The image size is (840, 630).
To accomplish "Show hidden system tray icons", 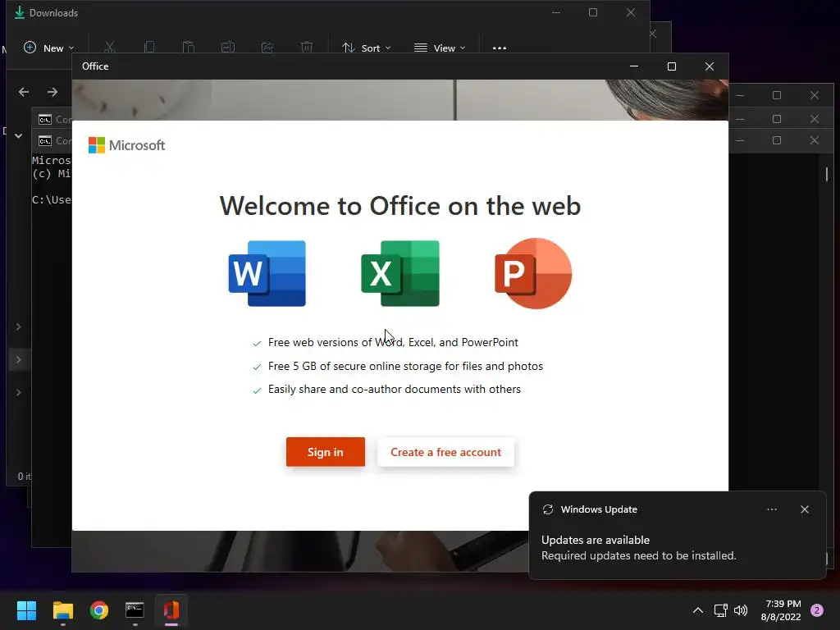I will point(698,610).
